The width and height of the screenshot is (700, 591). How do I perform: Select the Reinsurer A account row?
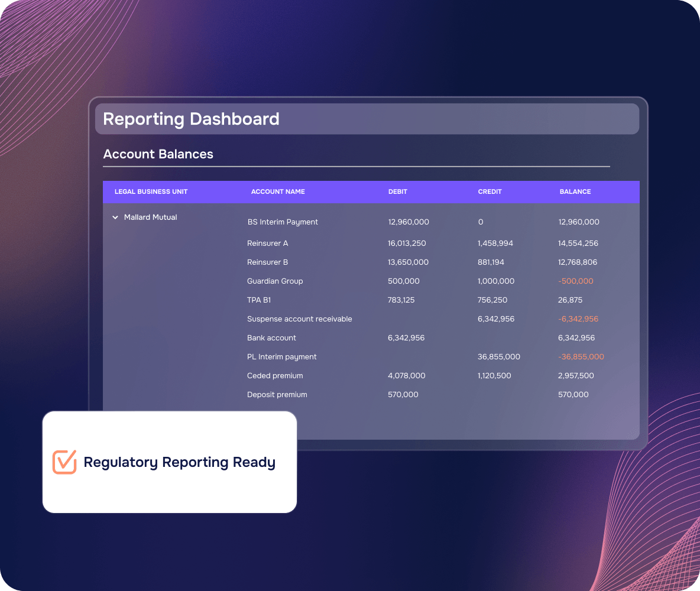[x=267, y=243]
